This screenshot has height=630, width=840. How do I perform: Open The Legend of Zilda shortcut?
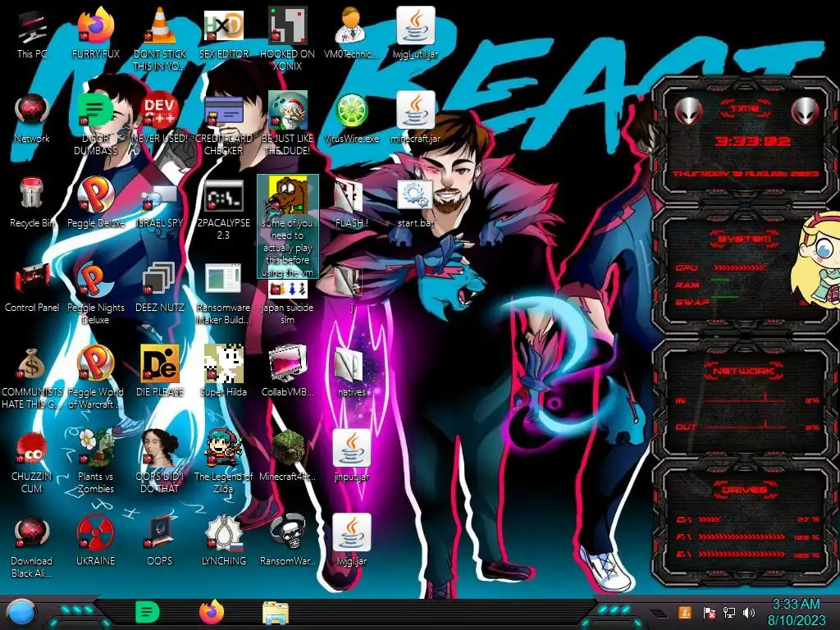pos(224,448)
